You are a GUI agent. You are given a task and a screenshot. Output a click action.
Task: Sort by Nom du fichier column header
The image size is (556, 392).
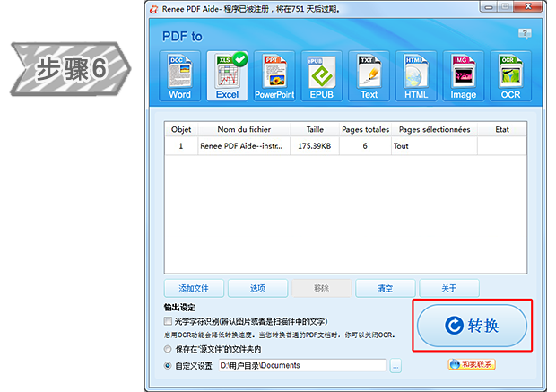[244, 129]
